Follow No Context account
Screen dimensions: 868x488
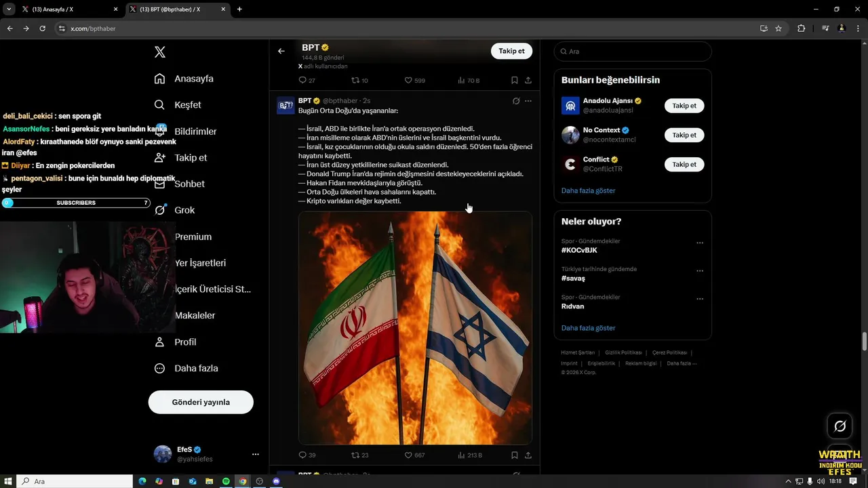[x=684, y=135]
